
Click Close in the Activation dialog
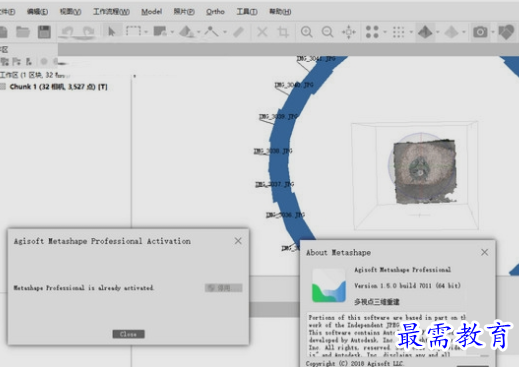click(x=128, y=334)
